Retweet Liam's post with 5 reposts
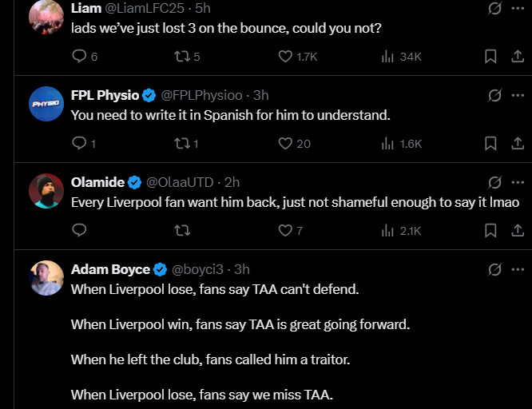Image resolution: width=532 pixels, height=409 pixels. [x=182, y=57]
